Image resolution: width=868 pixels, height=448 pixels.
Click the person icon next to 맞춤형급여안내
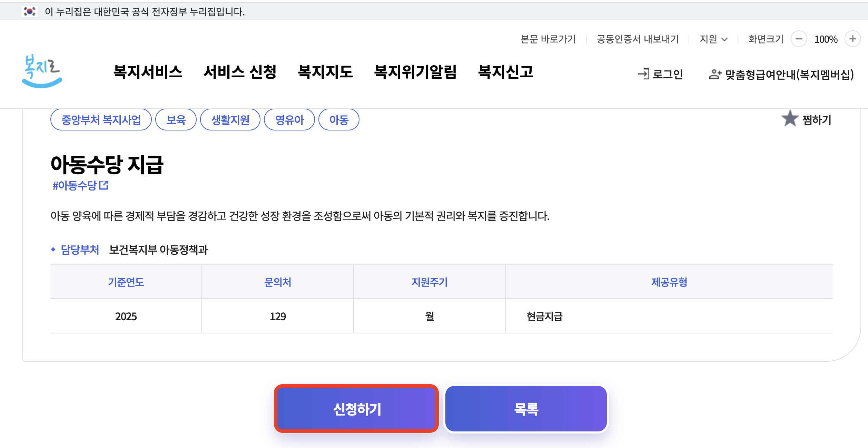pos(714,74)
